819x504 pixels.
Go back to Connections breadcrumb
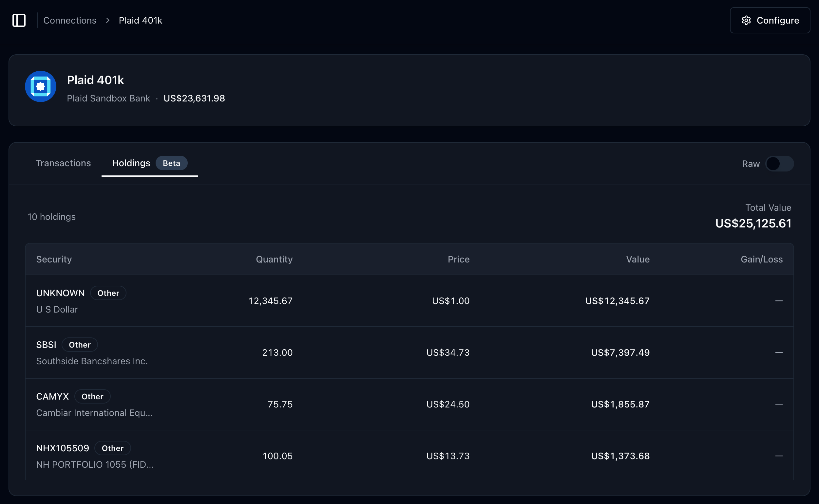(70, 20)
